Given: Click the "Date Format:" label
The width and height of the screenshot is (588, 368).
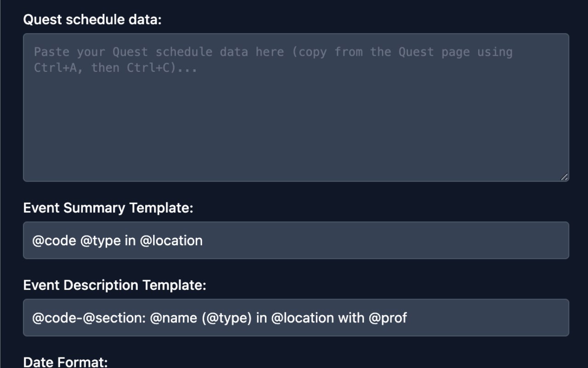Looking at the screenshot, I should pyautogui.click(x=65, y=362).
